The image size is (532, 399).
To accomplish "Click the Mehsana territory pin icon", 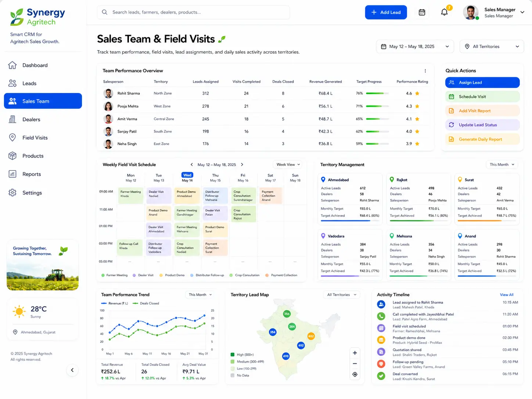I will click(x=392, y=236).
